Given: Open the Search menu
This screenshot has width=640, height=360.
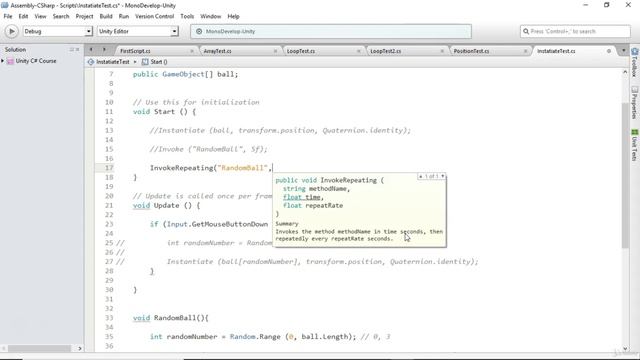Looking at the screenshot, I should tap(61, 16).
